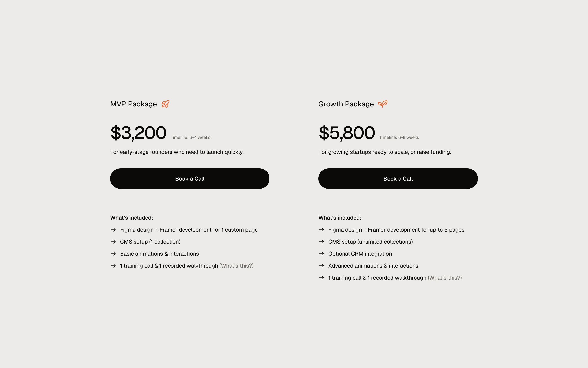Open the "What's this?" link in MVP Package
Screen dimensions: 588x368
coord(236,266)
